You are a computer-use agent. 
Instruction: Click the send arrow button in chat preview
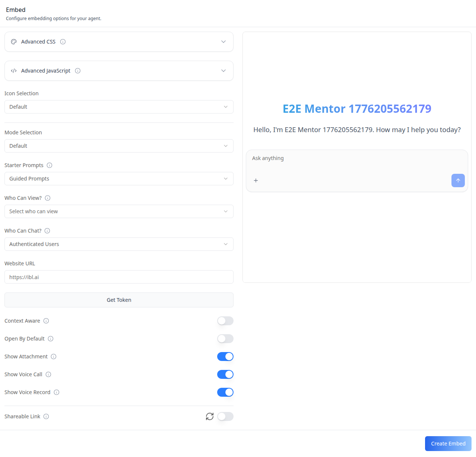pyautogui.click(x=458, y=180)
